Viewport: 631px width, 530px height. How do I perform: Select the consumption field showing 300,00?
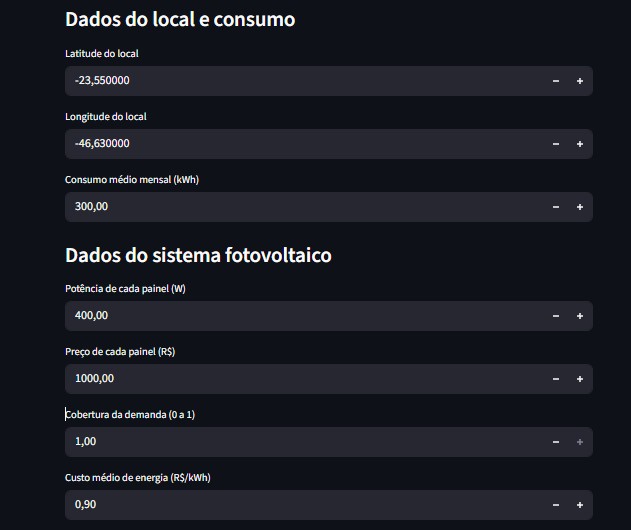(x=305, y=207)
